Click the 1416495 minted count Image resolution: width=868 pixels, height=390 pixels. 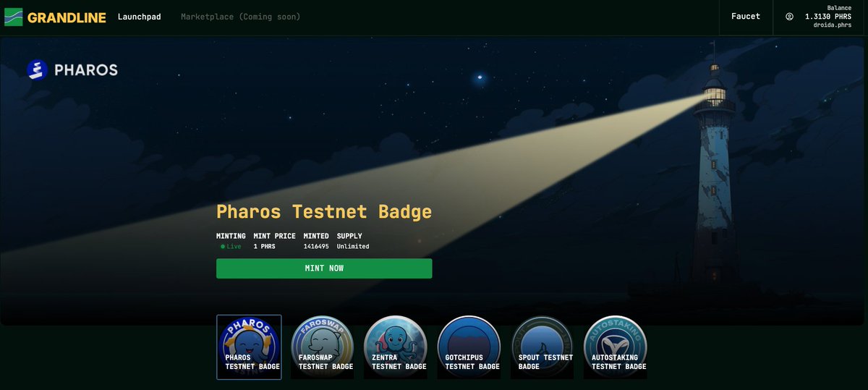pos(316,247)
